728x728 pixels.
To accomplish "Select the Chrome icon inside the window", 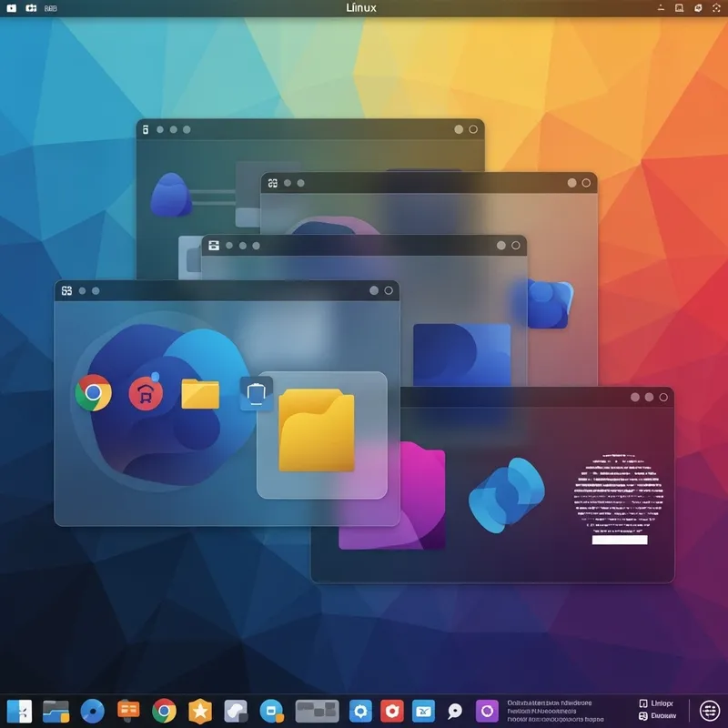I will coord(93,393).
